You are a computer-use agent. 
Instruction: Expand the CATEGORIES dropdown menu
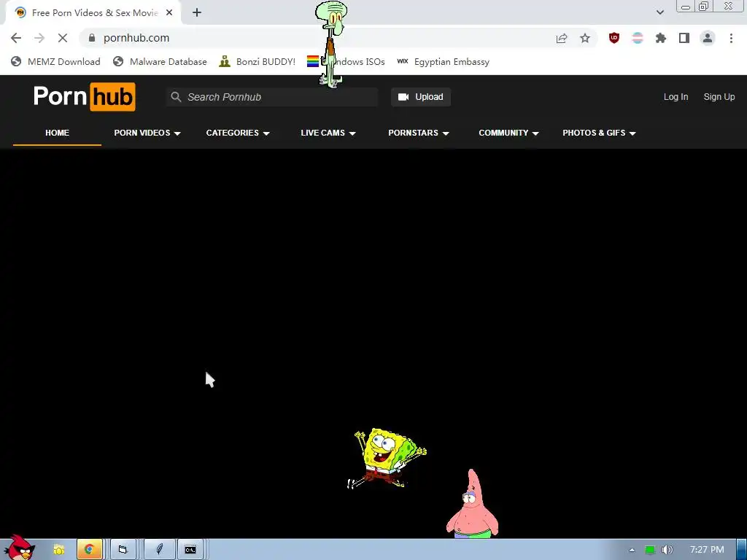(x=238, y=133)
